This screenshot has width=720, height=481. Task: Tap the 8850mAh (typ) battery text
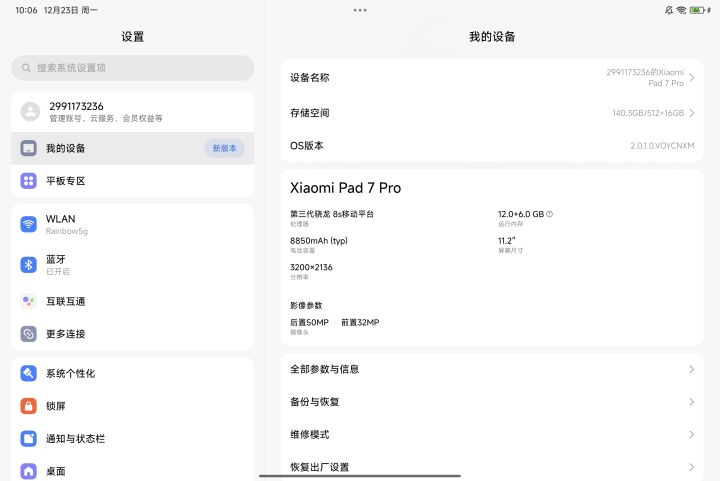[x=319, y=240]
